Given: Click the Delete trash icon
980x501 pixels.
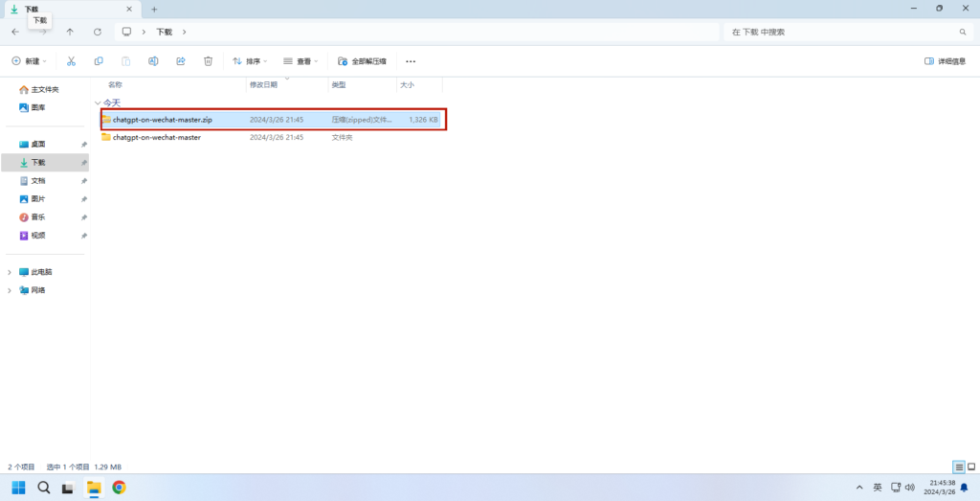Looking at the screenshot, I should point(208,61).
